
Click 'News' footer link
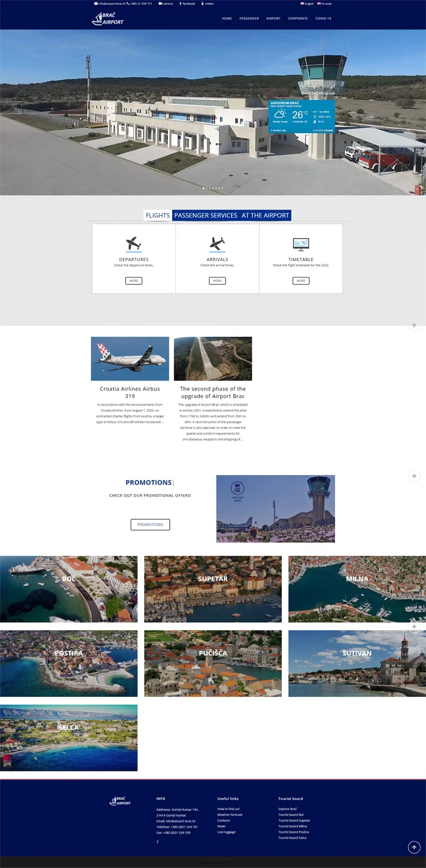point(221,826)
